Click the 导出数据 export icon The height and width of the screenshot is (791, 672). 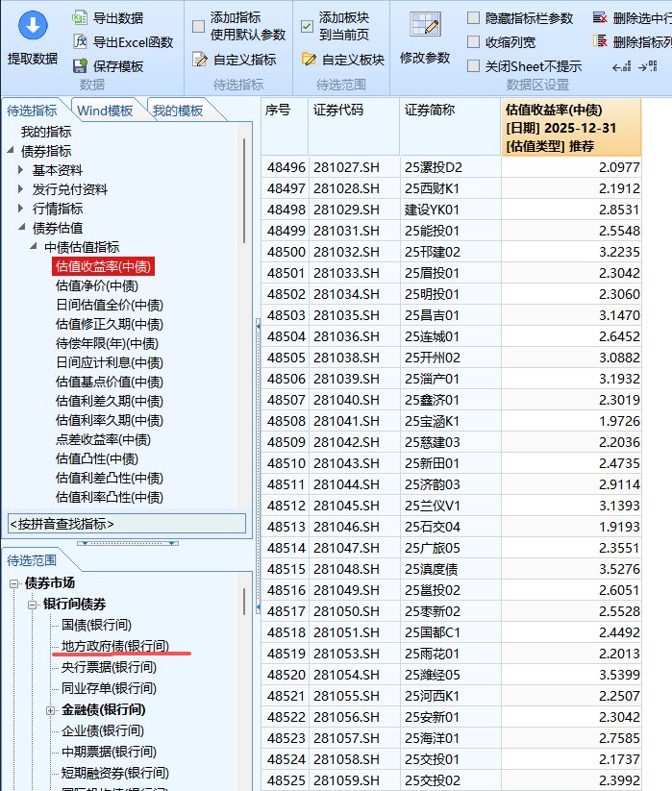[x=82, y=17]
